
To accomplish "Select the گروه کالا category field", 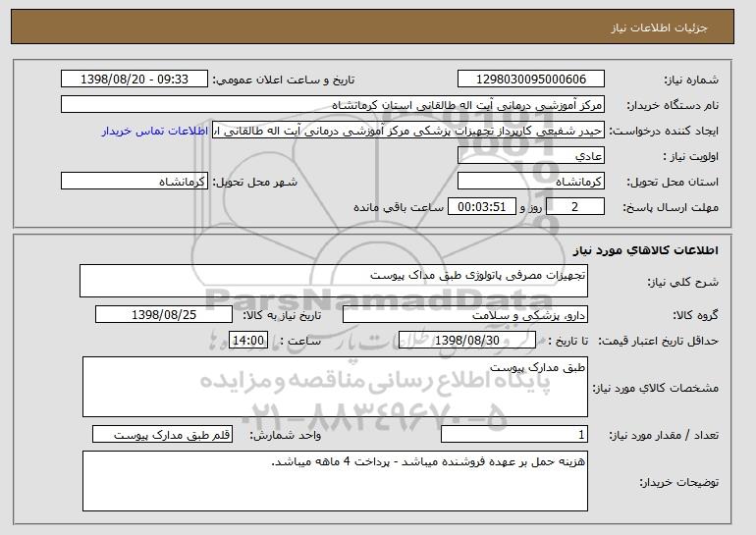I will pyautogui.click(x=465, y=315).
